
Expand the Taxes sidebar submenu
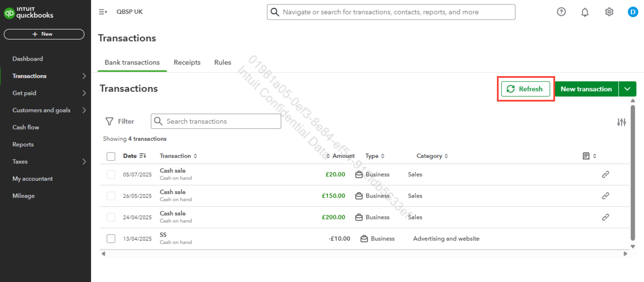pyautogui.click(x=84, y=162)
